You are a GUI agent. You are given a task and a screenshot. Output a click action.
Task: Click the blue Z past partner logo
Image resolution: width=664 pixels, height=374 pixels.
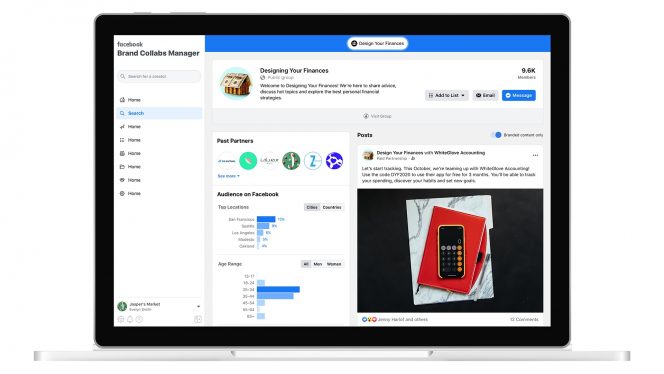point(313,161)
